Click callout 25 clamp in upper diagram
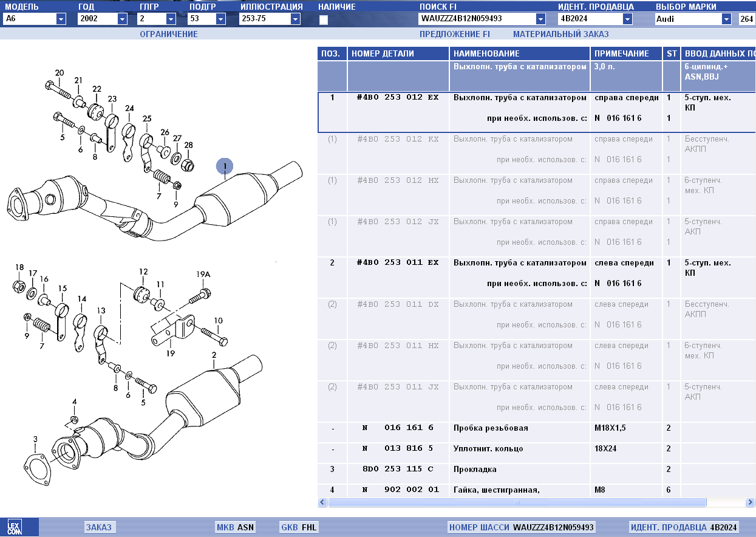Screen dimensions: 756x537 click(x=147, y=118)
